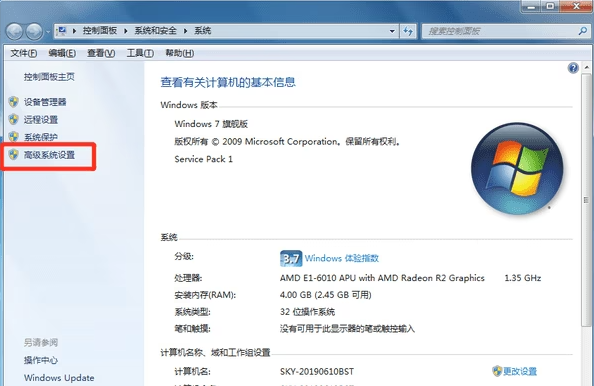The height and width of the screenshot is (386, 594).
Task: Click the Service Pack 1 text
Action: [203, 159]
